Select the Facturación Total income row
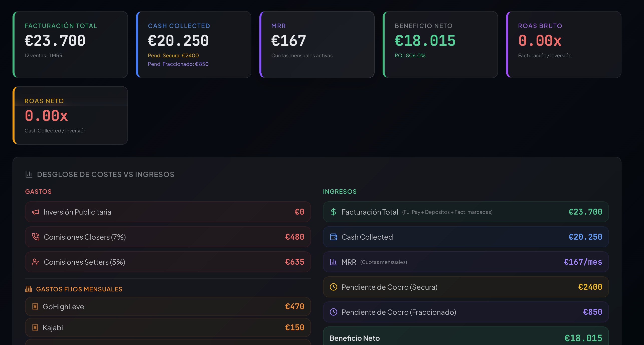644x345 pixels. 466,212
